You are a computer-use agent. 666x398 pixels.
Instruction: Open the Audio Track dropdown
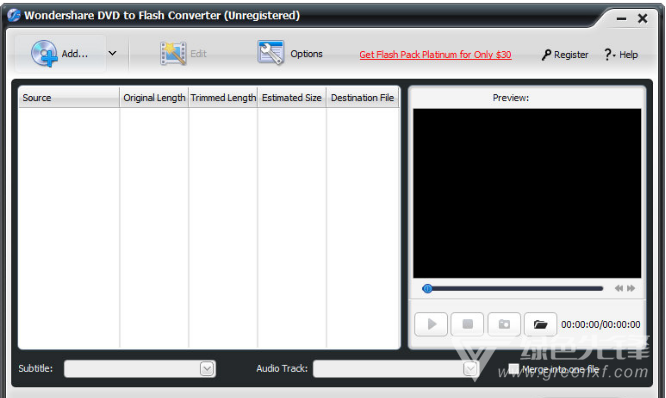[470, 369]
